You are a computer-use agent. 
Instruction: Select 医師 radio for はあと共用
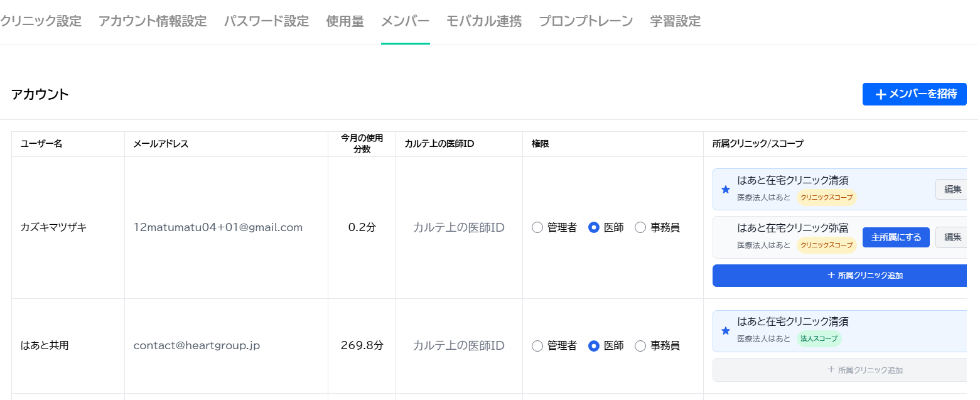(x=594, y=346)
